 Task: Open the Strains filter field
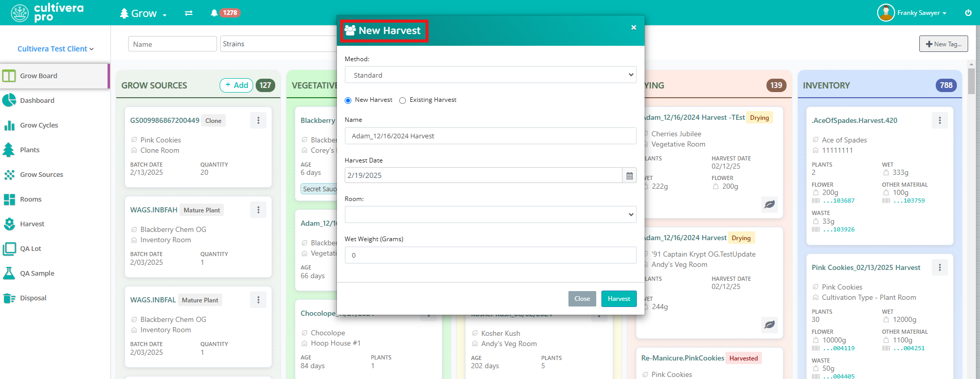(278, 44)
